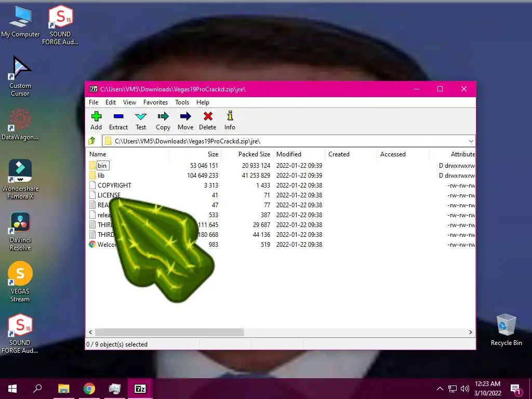Launch Wondershare Filmora X shortcut
The height and width of the screenshot is (399, 532).
20,179
